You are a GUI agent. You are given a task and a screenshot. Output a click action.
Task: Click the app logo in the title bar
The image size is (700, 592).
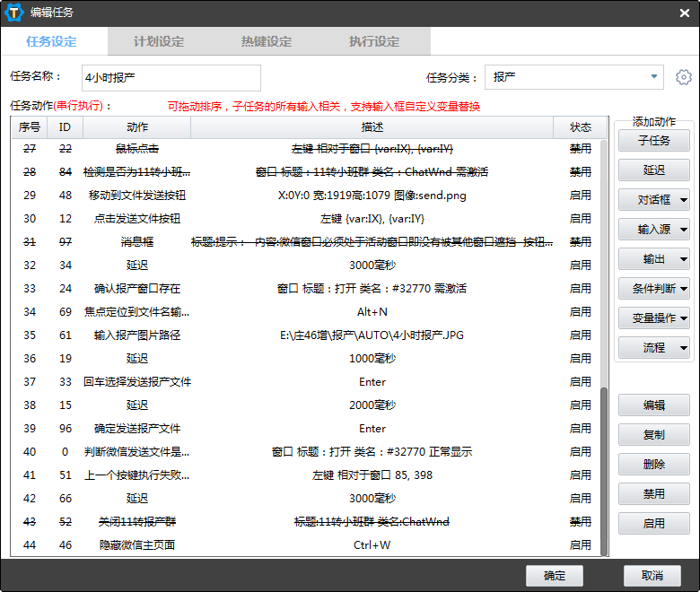13,13
